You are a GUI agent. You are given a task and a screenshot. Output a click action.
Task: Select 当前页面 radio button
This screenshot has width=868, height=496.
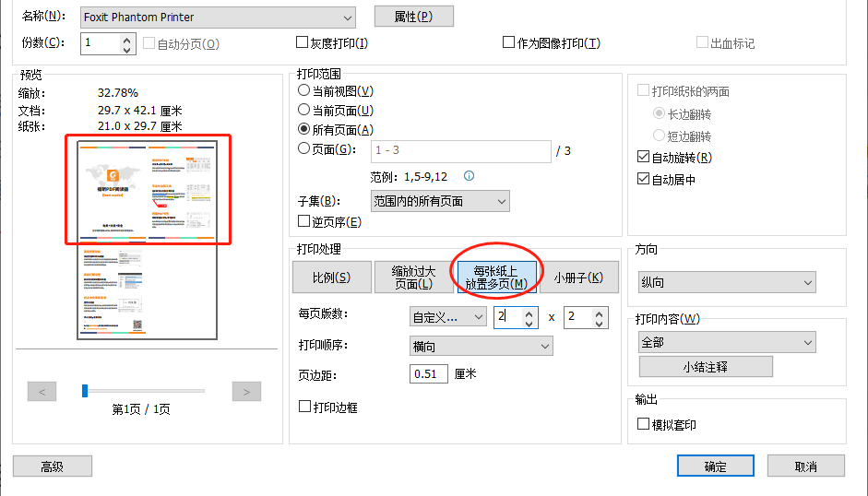[303, 110]
